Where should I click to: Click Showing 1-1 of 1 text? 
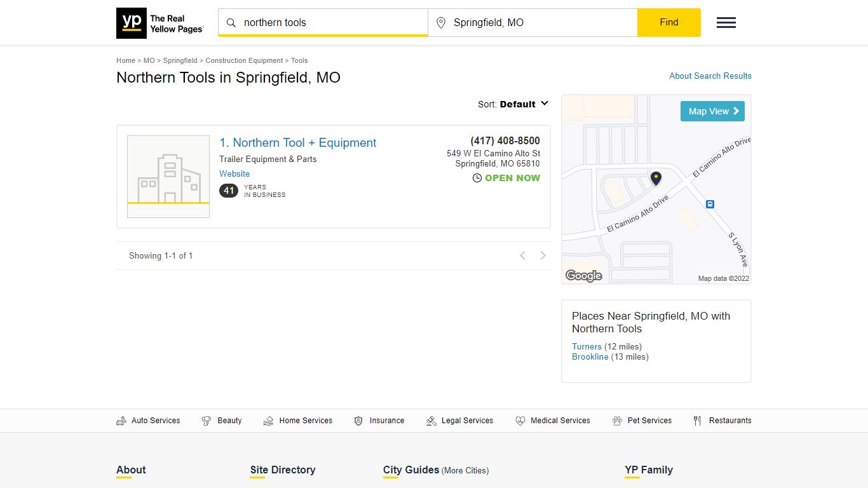(161, 255)
